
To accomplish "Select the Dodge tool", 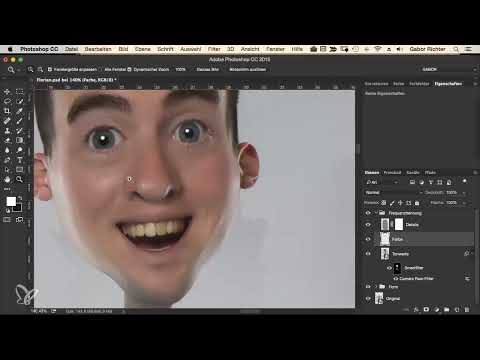I will 20,150.
